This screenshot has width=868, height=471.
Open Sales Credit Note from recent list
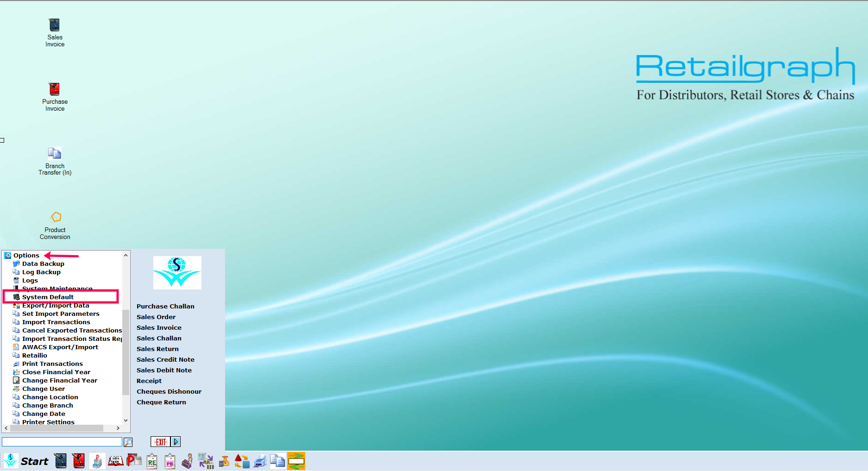click(x=165, y=359)
